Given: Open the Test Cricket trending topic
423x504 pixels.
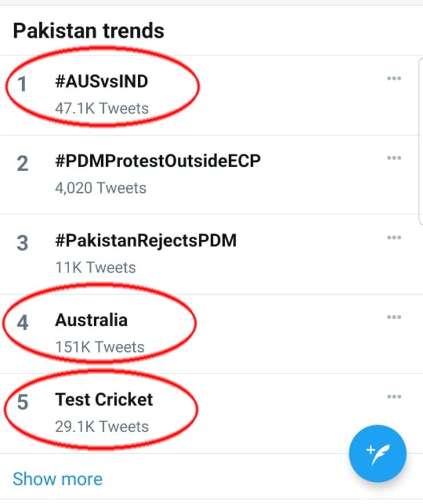Looking at the screenshot, I should (x=104, y=399).
